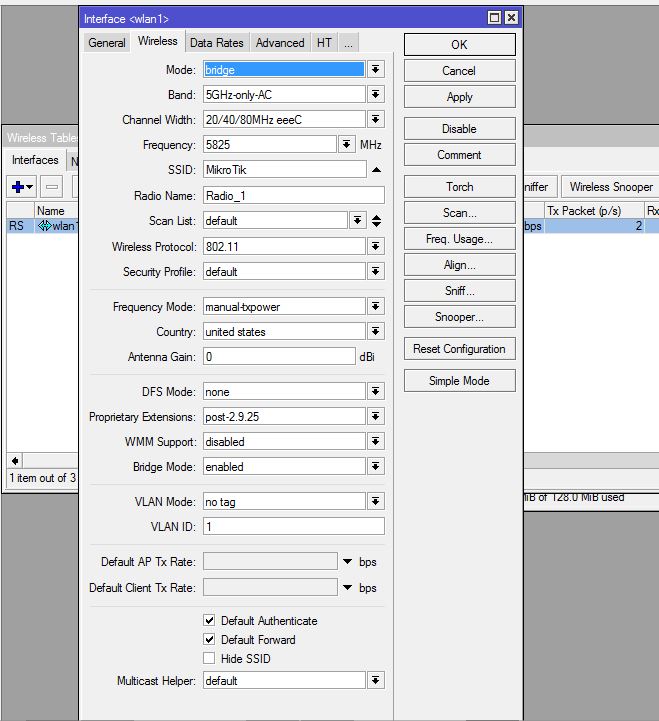659x721 pixels.
Task: Click the Name column header in Wireless Tables
Action: (56, 211)
